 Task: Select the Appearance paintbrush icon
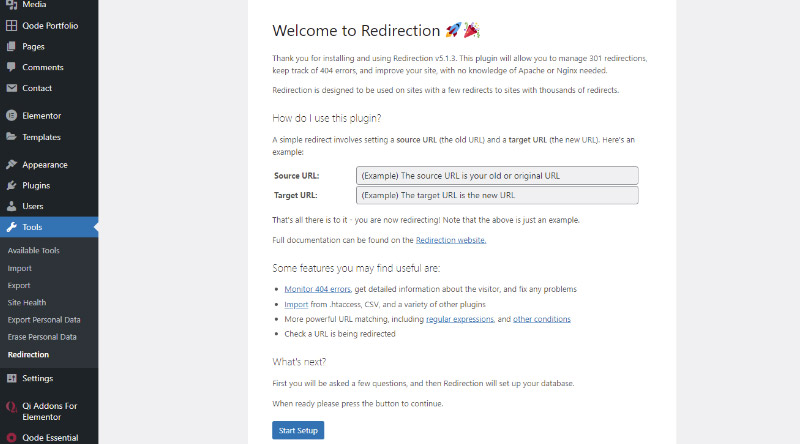pos(11,164)
